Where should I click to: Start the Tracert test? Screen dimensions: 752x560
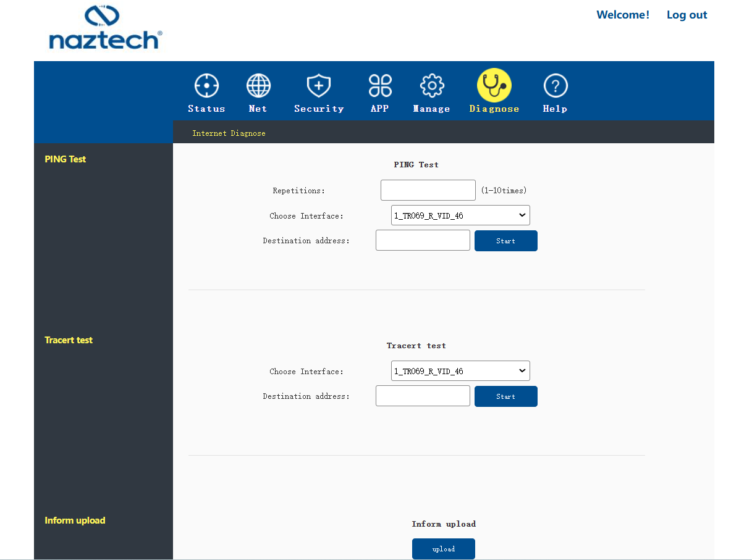pos(506,396)
